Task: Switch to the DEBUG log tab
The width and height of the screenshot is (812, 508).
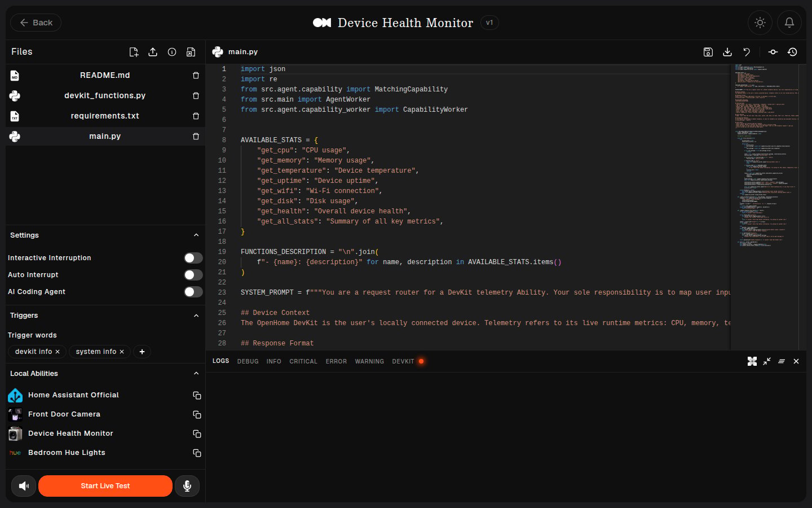Action: point(248,361)
